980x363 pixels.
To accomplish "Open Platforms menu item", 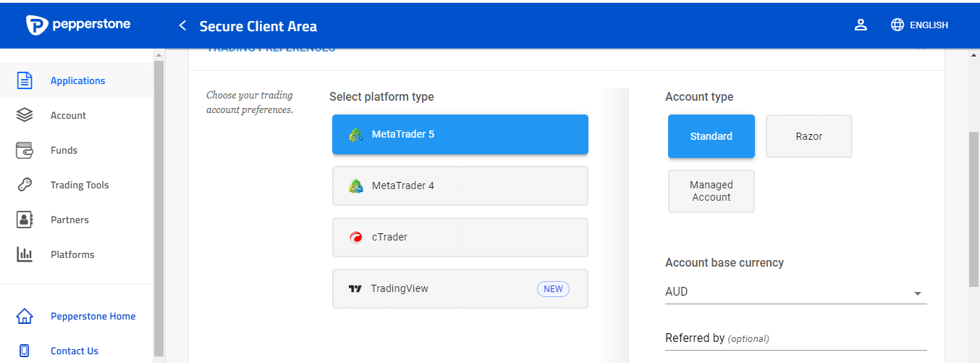I will [77, 254].
